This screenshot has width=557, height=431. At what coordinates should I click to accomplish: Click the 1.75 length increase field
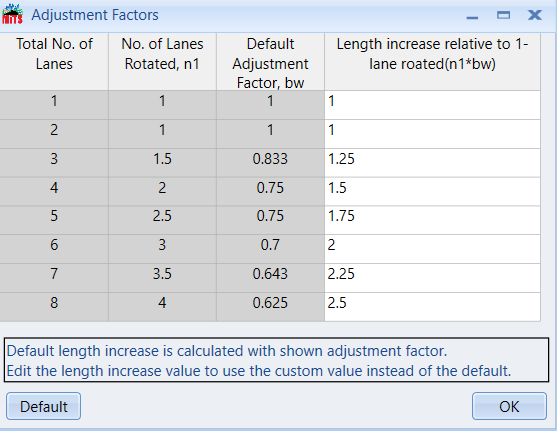[x=432, y=220]
